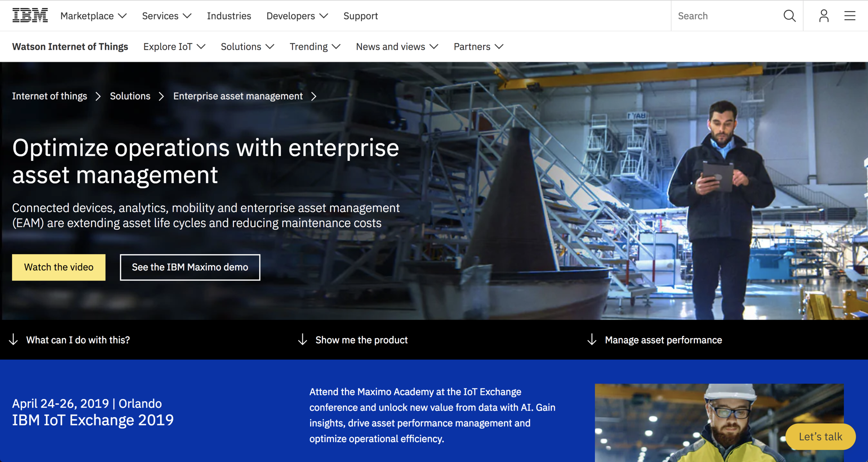Click the April 24-26, 2019 | Orlando text

[x=87, y=404]
